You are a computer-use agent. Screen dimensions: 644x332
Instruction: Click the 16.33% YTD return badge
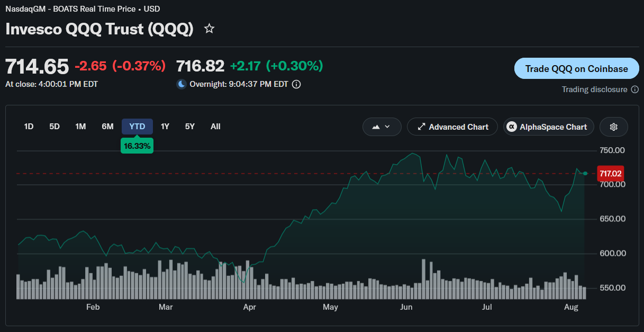[137, 146]
